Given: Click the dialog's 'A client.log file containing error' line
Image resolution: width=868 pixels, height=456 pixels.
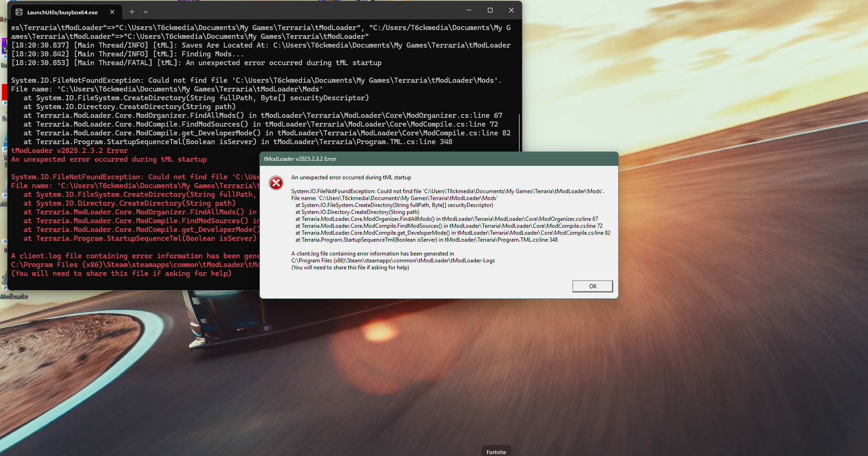Looking at the screenshot, I should pos(373,254).
